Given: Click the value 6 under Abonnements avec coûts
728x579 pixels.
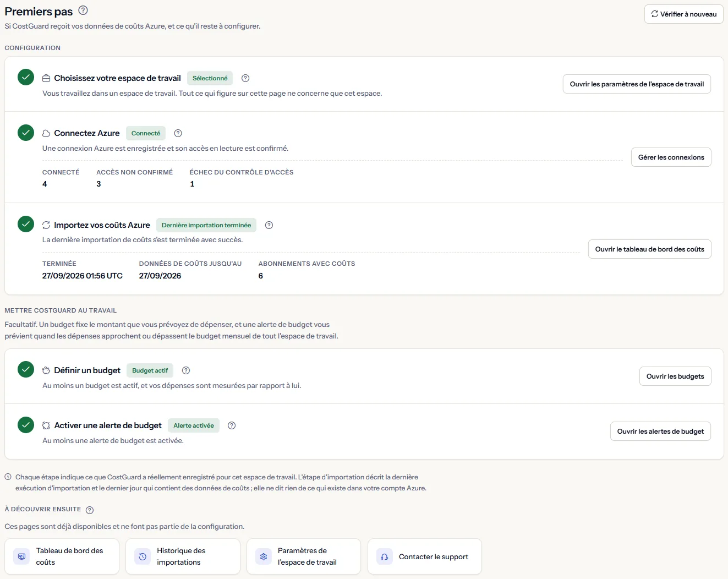Looking at the screenshot, I should coord(261,276).
